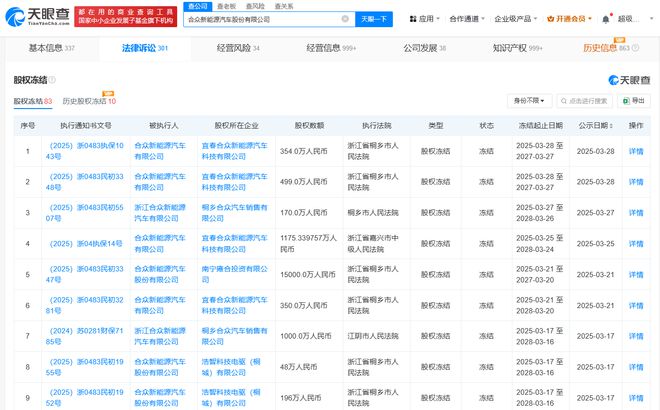Screen dimensions: 660x410
Task: Open the 身份不限 filter dropdown
Action: tap(529, 101)
